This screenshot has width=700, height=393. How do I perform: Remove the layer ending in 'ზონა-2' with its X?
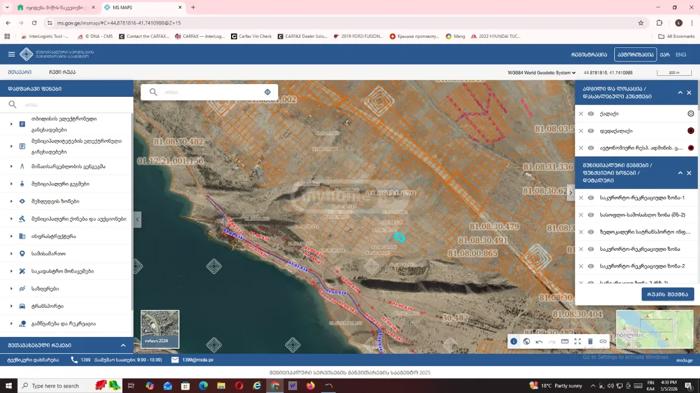coord(581,266)
